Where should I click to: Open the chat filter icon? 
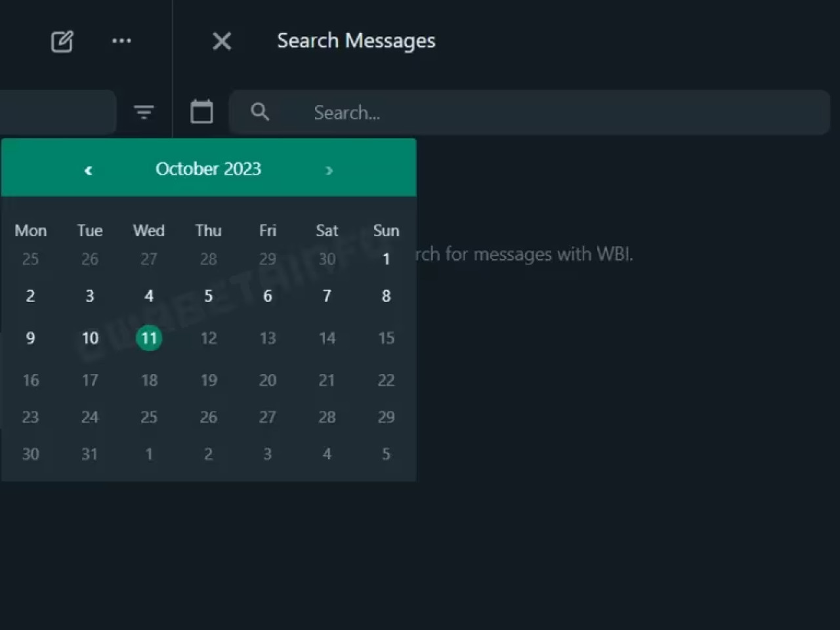coord(144,112)
